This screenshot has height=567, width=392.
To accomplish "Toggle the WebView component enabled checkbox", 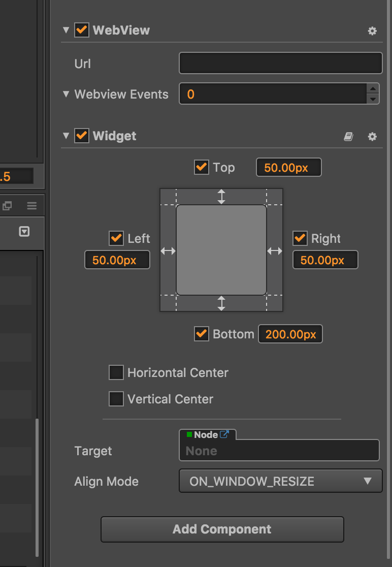I will point(81,30).
